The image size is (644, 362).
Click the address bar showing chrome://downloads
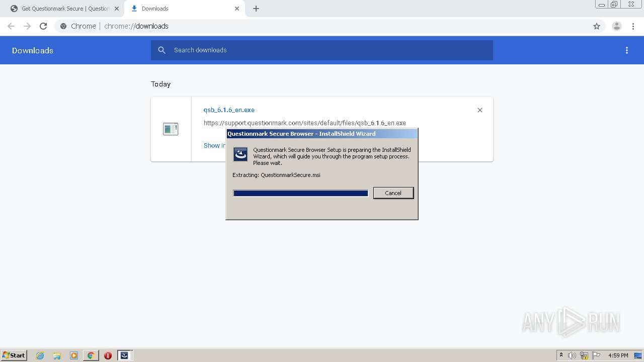coord(322,26)
